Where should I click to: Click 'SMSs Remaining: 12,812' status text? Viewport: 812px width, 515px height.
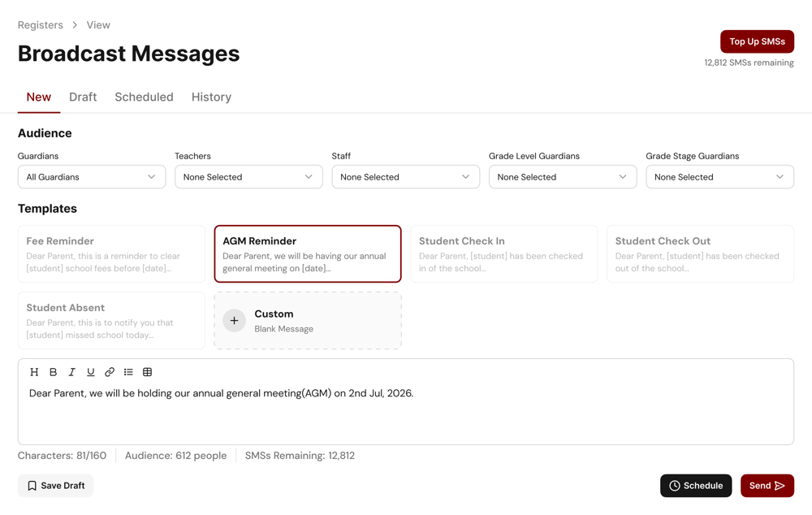(x=300, y=456)
